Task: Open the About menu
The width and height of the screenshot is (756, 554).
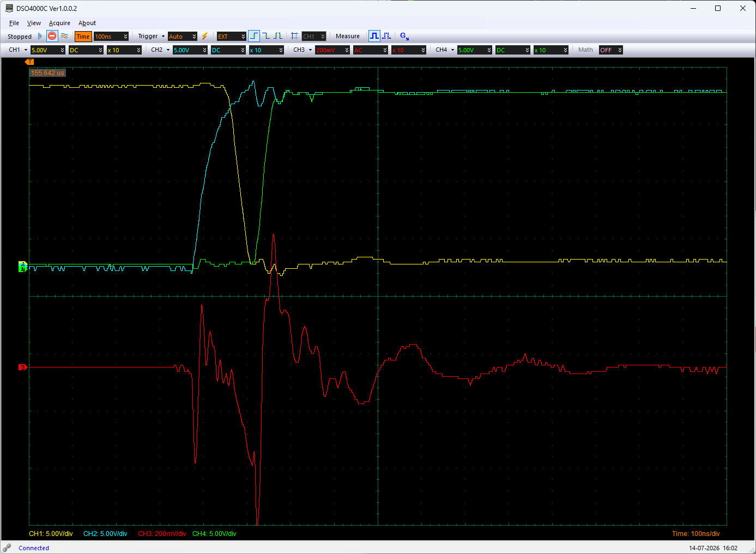Action: tap(87, 23)
